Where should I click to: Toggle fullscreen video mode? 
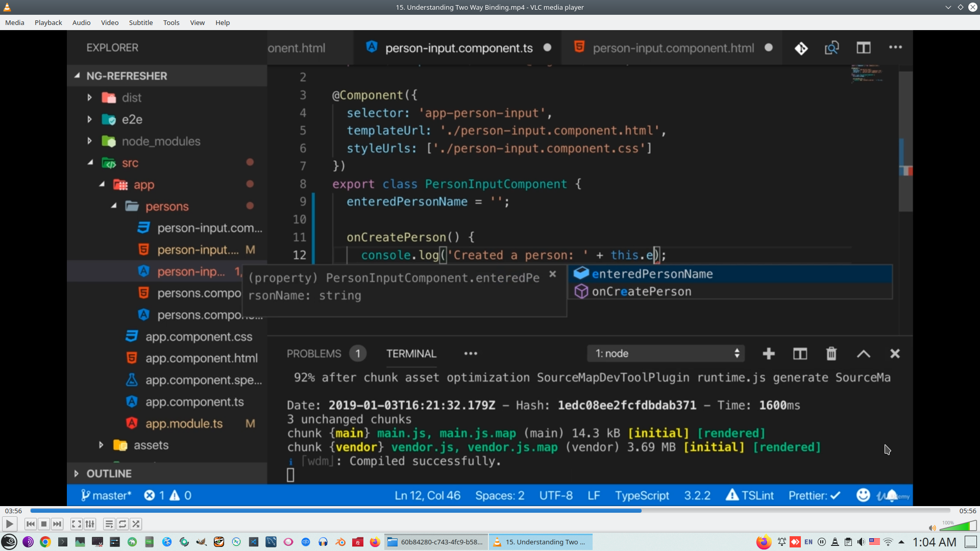pos(76,524)
